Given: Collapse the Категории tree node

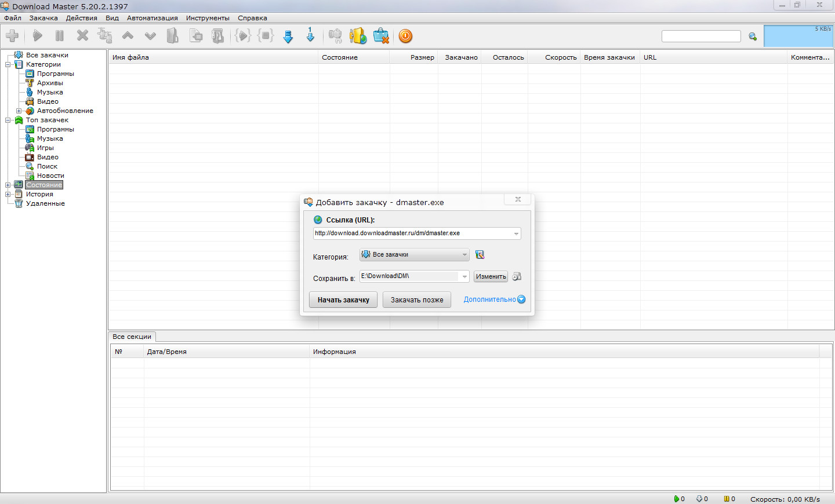Looking at the screenshot, I should [x=8, y=64].
